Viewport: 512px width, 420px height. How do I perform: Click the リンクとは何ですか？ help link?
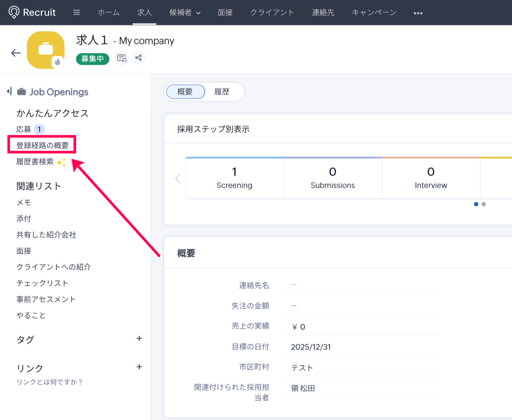coord(49,382)
